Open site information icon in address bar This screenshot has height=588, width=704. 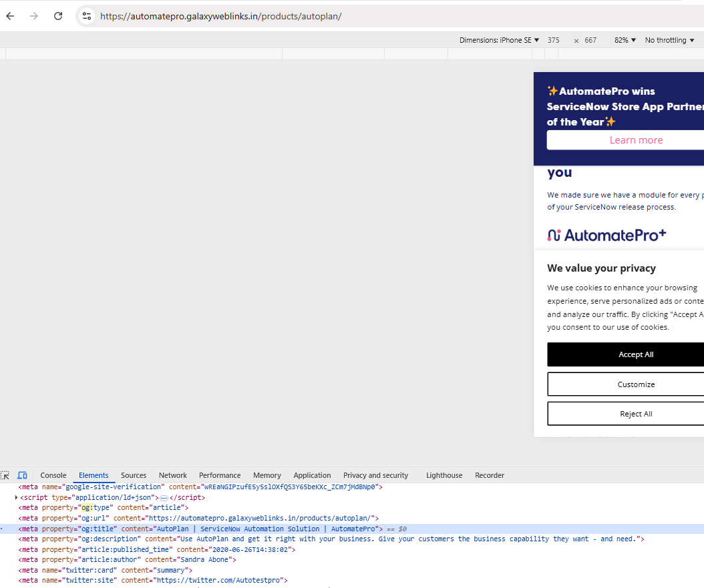click(87, 16)
